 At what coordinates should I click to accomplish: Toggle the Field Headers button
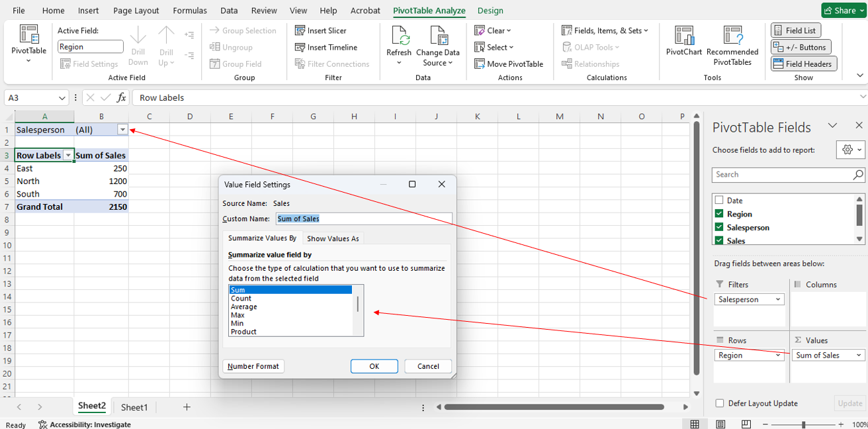pyautogui.click(x=803, y=63)
